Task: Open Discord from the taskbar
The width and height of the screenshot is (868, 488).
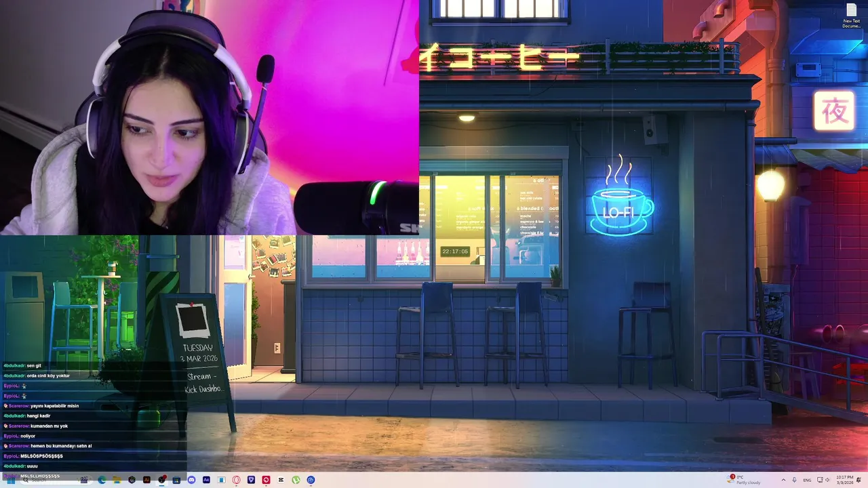Action: (191, 480)
